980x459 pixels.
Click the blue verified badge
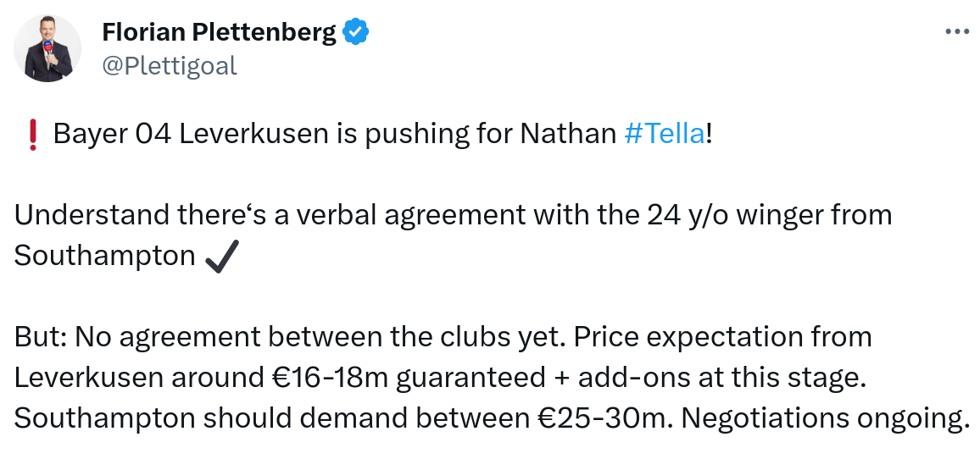click(355, 32)
